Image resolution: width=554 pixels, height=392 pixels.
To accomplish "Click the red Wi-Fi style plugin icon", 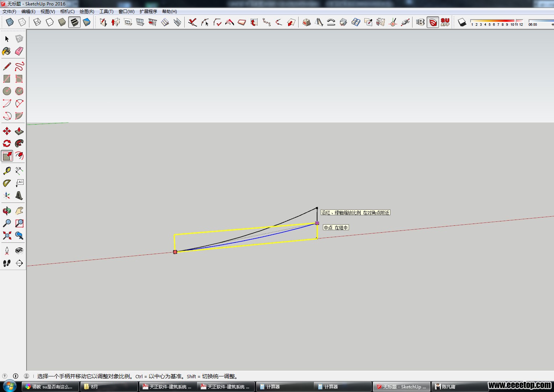I will point(433,22).
